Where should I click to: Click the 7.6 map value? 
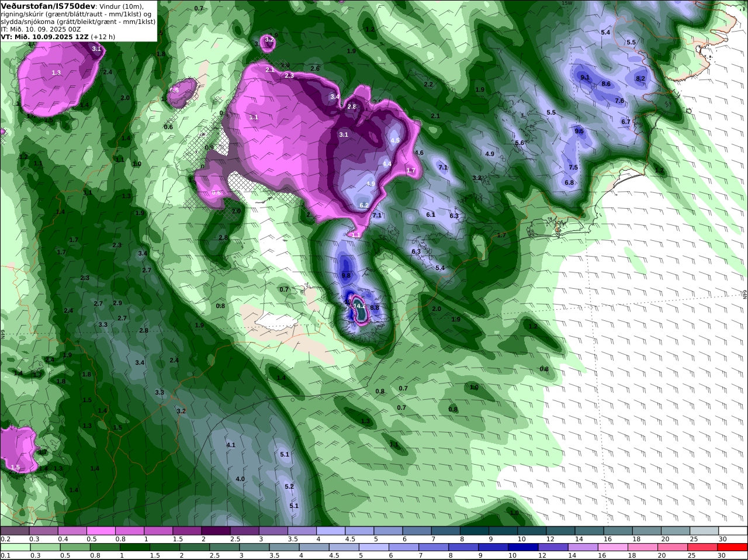coord(619,101)
